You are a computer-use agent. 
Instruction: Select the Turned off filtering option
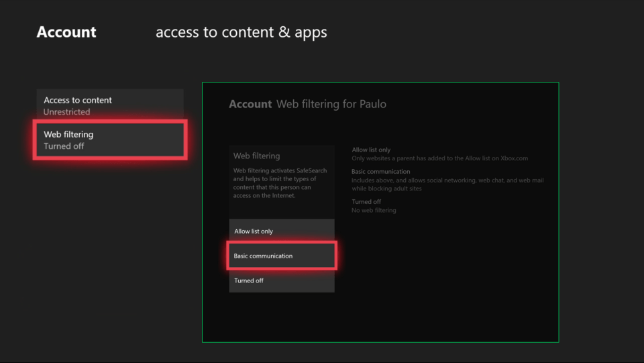[x=282, y=280]
